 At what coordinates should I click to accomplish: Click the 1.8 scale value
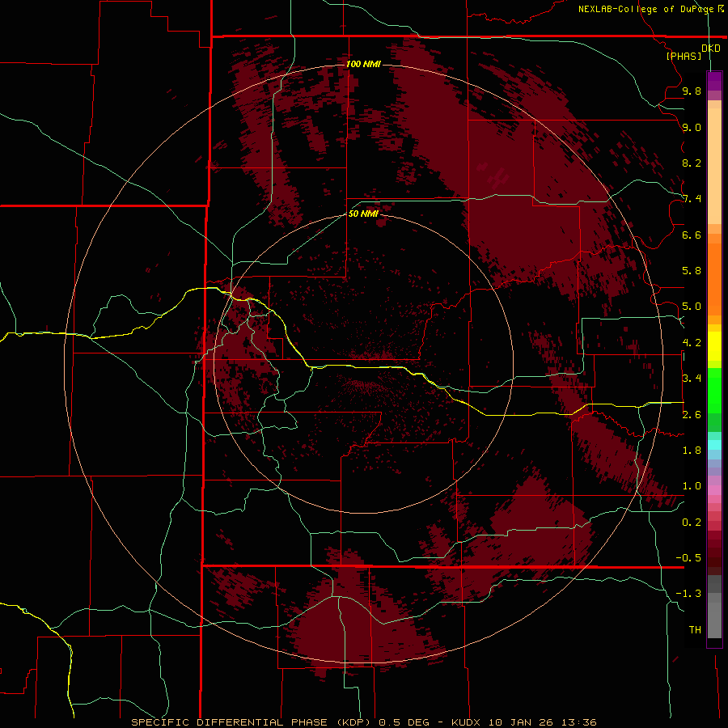click(x=692, y=451)
